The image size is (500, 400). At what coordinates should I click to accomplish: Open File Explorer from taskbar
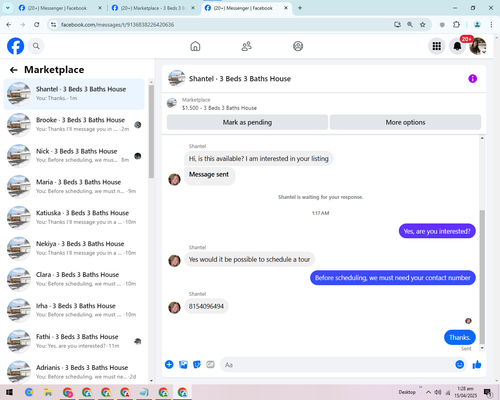pos(48,392)
